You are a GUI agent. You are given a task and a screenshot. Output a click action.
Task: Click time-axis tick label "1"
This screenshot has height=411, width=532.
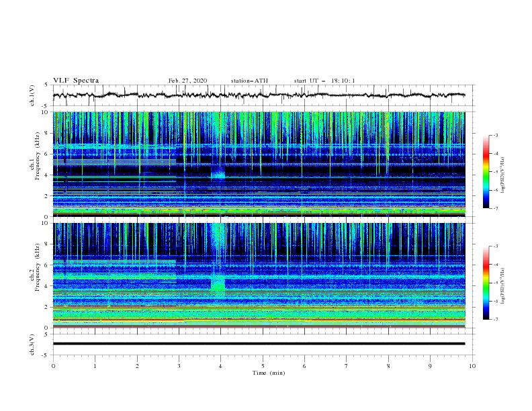click(95, 366)
